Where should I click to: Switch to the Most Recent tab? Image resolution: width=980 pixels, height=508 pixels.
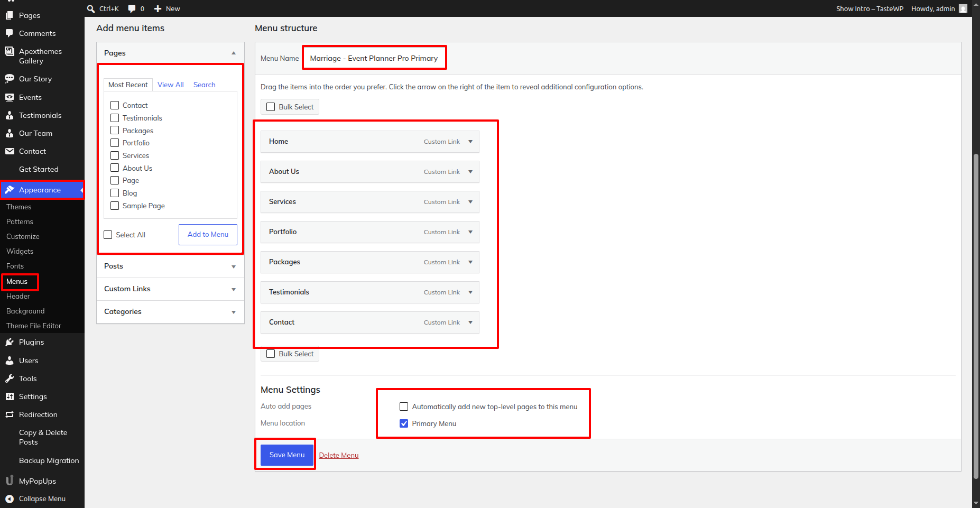[128, 85]
